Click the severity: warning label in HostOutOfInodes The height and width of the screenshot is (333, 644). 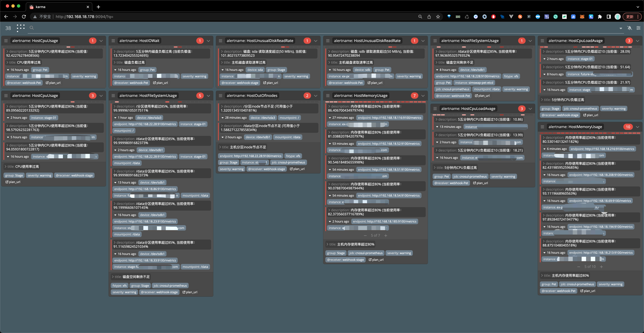[x=231, y=169]
